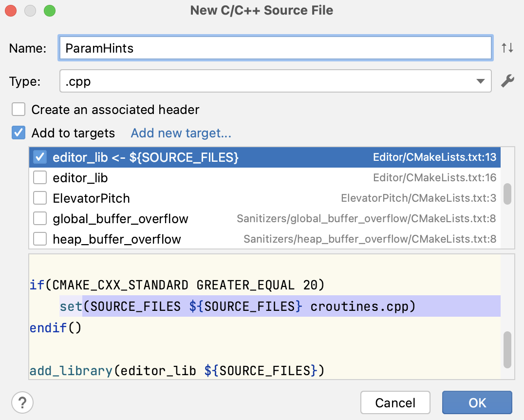Confirm file creation with OK
Viewport: 524px width, 420px height.
(477, 402)
